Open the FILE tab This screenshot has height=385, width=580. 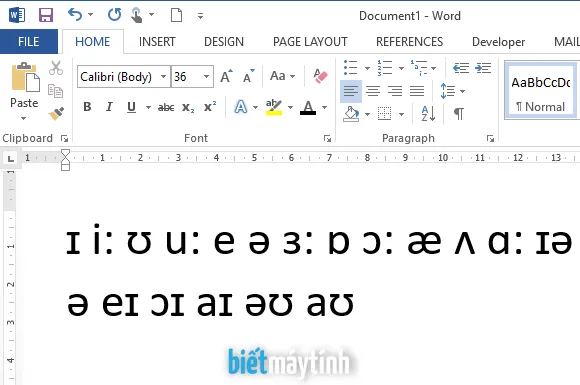coord(28,41)
